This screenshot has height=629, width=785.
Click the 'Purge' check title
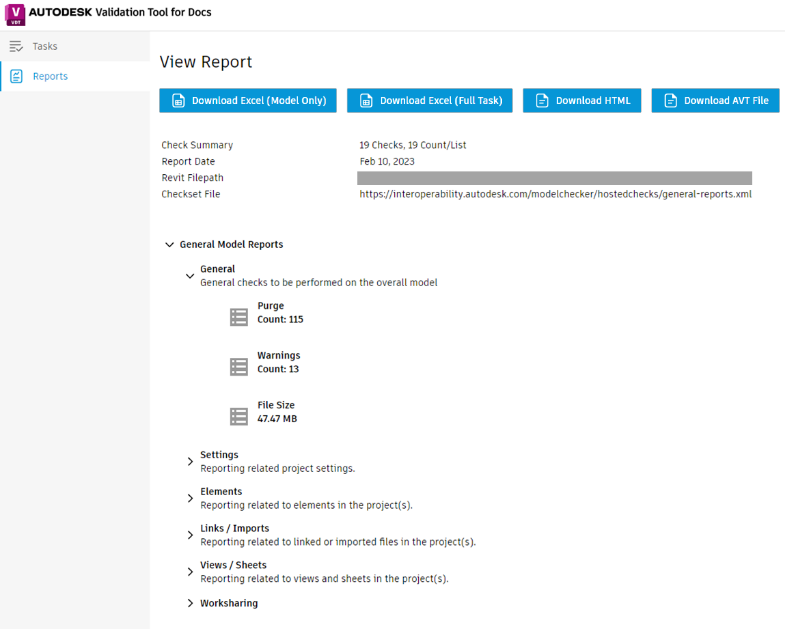[270, 305]
